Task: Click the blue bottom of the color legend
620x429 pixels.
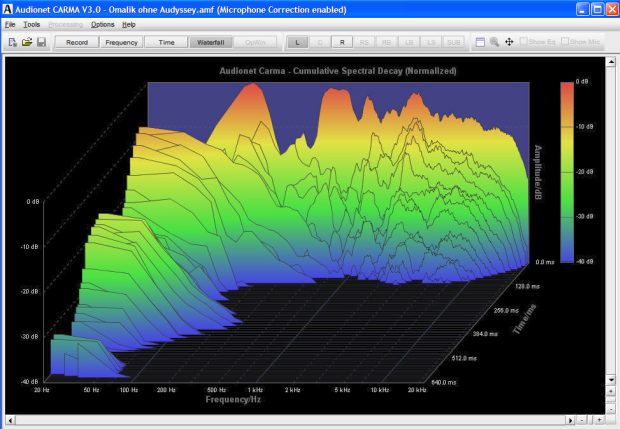Action: click(x=567, y=255)
